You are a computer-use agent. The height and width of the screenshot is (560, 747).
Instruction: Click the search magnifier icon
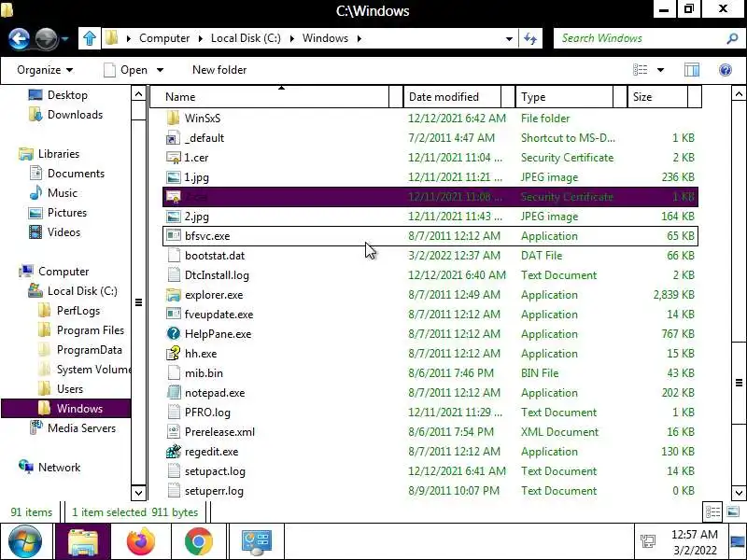732,38
